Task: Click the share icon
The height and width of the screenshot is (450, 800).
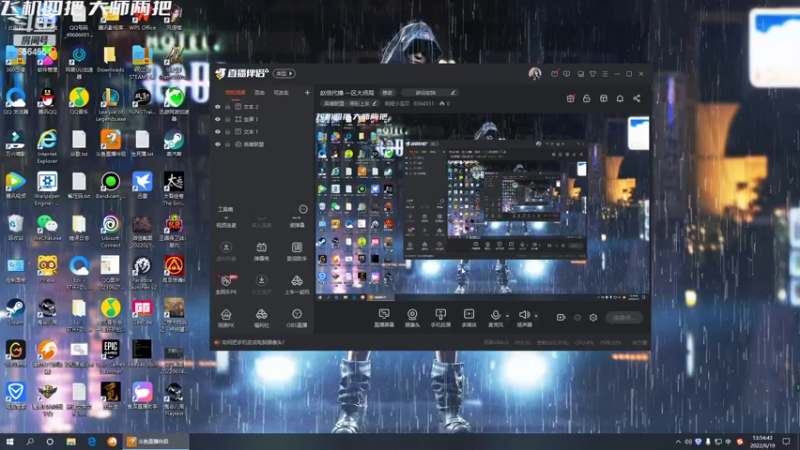Action: [x=637, y=98]
